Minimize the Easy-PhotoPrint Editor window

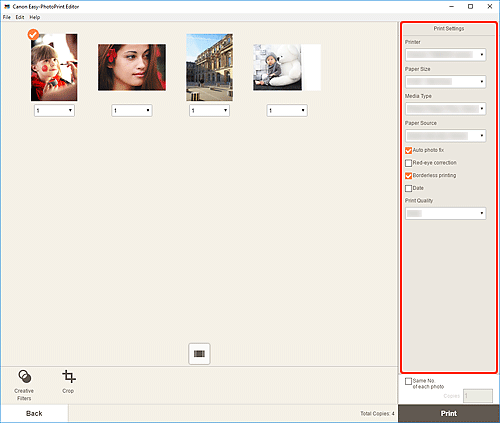452,7
